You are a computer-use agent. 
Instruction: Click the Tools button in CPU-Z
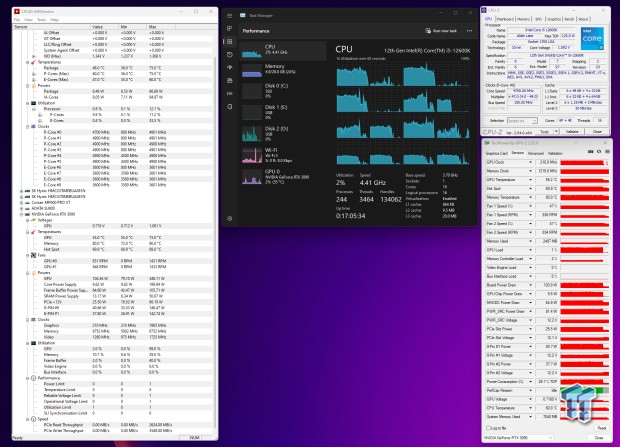tap(544, 131)
